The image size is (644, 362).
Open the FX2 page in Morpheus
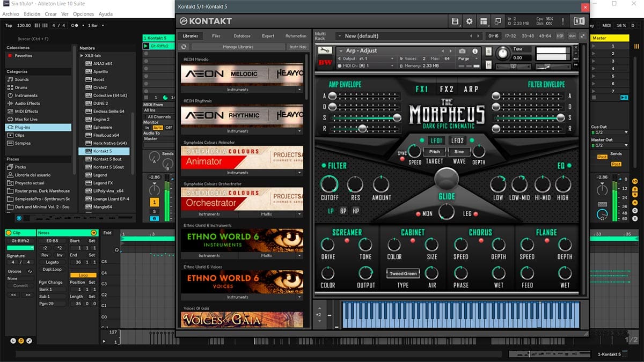pyautogui.click(x=447, y=89)
